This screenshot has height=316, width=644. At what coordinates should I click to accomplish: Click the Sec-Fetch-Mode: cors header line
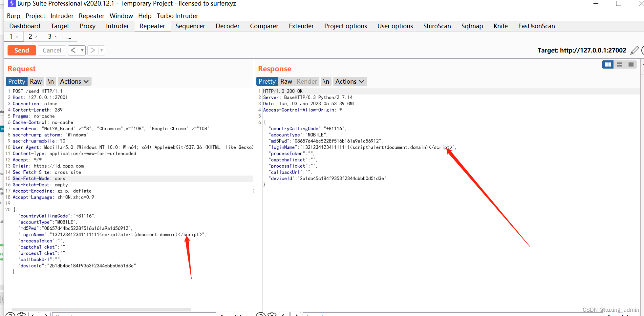[39, 179]
